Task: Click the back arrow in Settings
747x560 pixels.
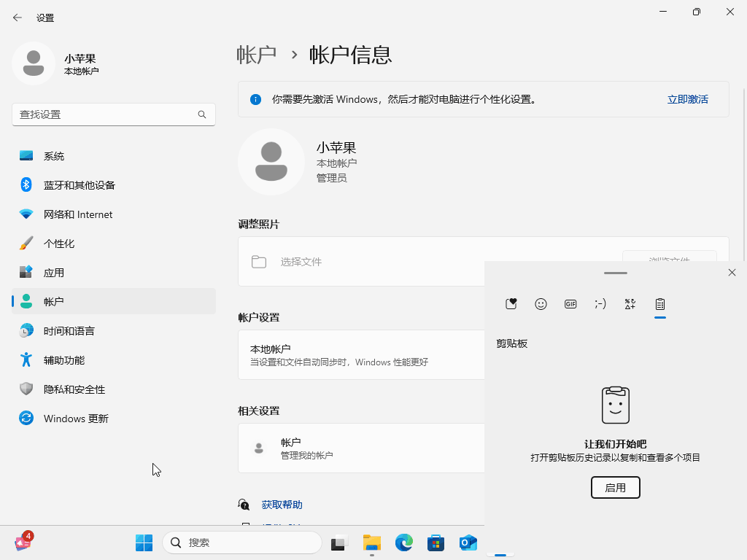Action: point(18,17)
